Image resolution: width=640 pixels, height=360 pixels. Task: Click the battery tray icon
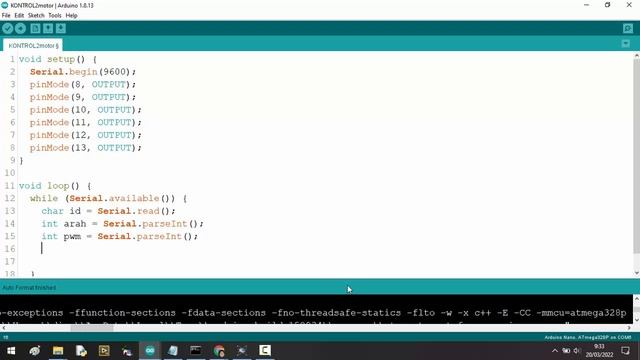pyautogui.click(x=566, y=351)
